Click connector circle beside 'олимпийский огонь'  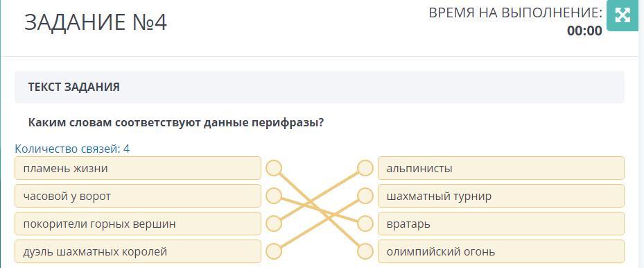tap(365, 251)
